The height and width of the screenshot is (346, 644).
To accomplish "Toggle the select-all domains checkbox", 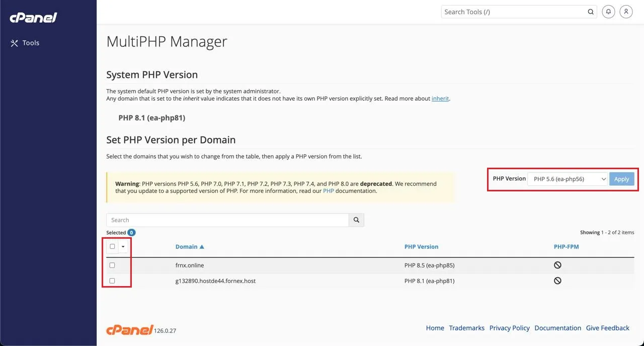I will point(112,247).
